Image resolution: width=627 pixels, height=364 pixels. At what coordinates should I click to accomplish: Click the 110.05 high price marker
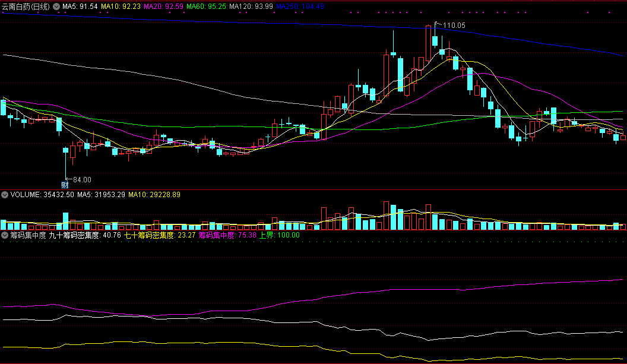click(x=454, y=26)
